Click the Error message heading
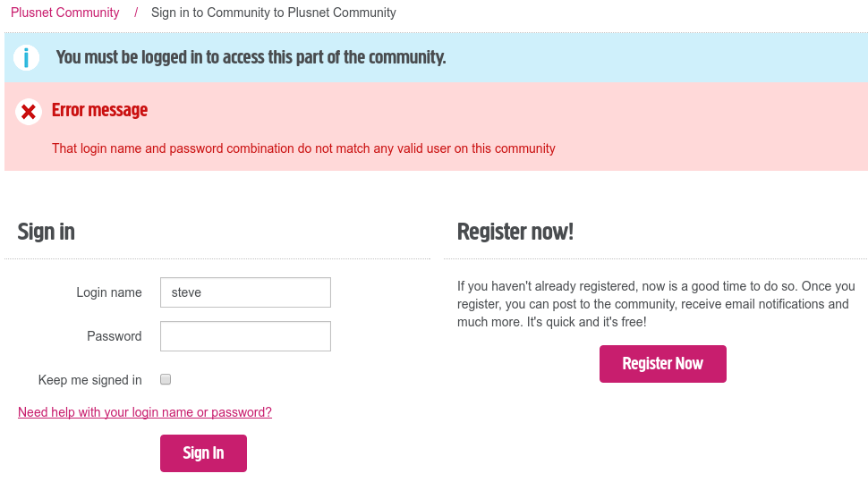The width and height of the screenshot is (868, 482). pos(99,110)
